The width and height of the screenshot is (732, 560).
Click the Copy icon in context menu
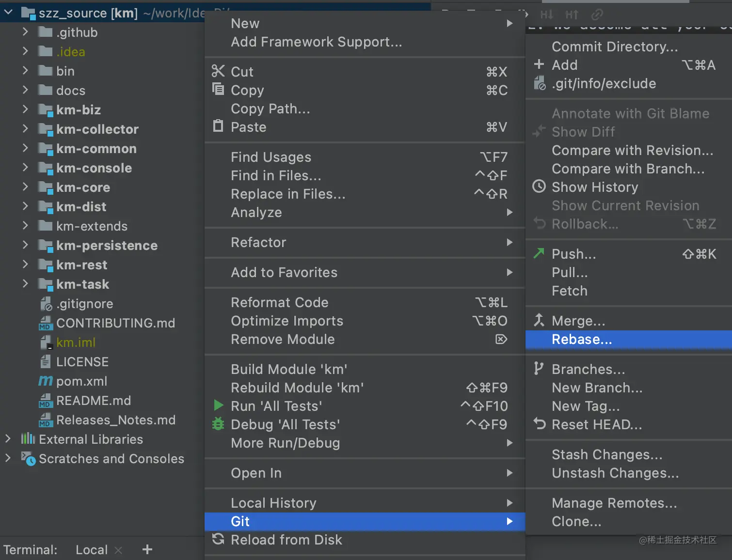218,89
